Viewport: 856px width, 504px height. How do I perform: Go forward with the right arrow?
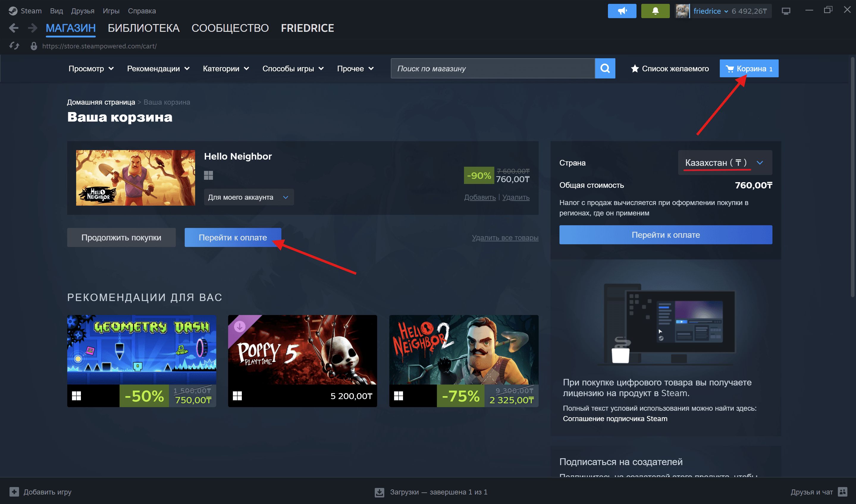click(33, 28)
